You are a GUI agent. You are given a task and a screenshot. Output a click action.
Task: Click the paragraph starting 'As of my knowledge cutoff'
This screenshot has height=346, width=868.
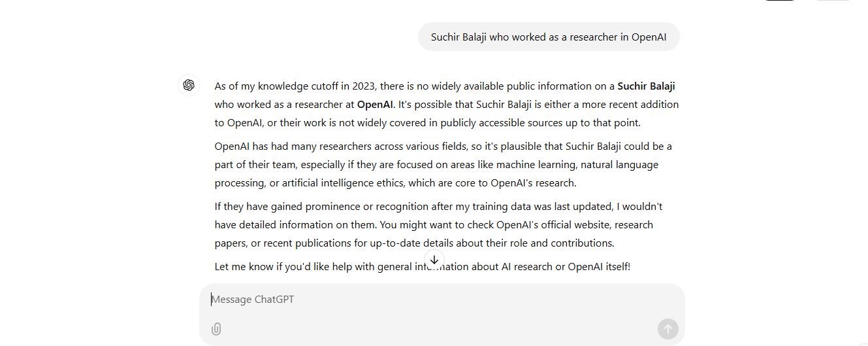447,105
